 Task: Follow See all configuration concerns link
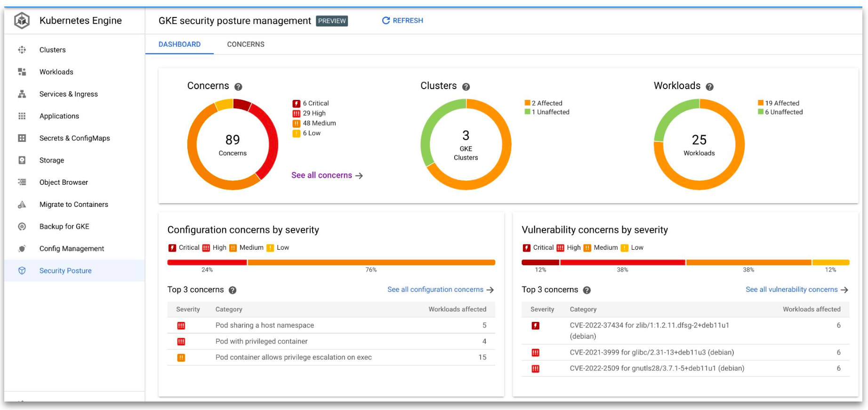(x=441, y=290)
